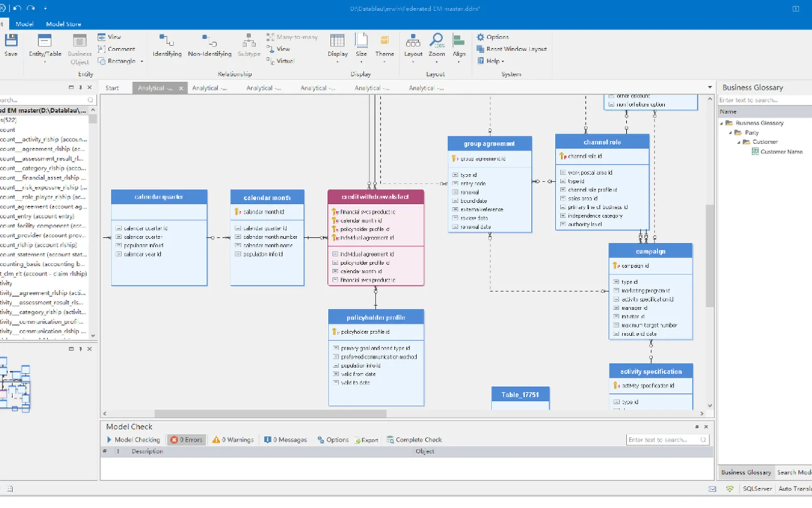Open the Start diagram tab
This screenshot has width=812, height=508.
112,88
